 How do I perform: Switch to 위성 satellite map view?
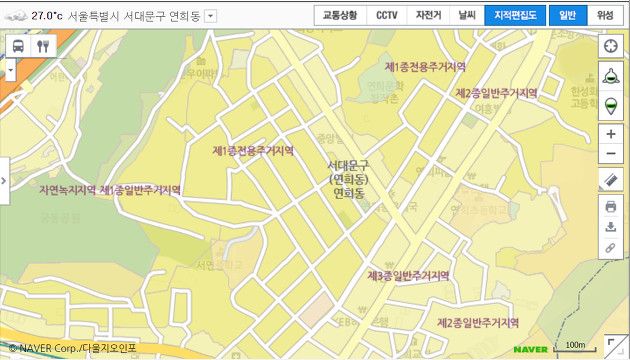[605, 15]
